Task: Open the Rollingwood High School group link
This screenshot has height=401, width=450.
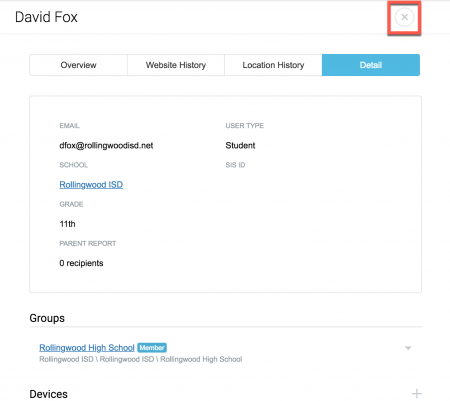Action: click(x=87, y=348)
